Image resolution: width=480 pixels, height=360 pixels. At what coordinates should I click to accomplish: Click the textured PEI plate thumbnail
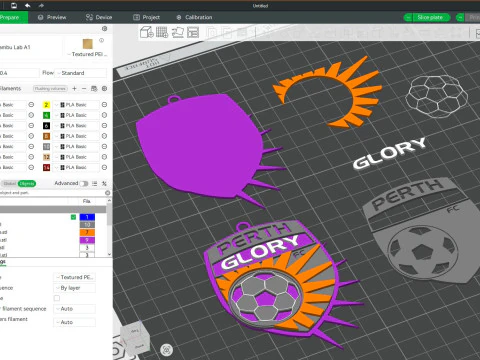click(x=87, y=44)
